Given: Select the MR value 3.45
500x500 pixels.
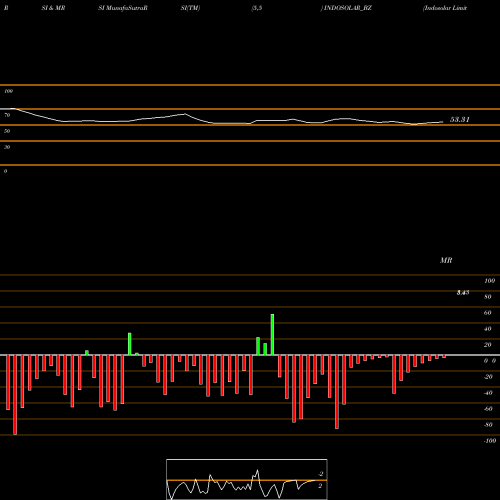Looking at the screenshot, I should coord(463,292).
